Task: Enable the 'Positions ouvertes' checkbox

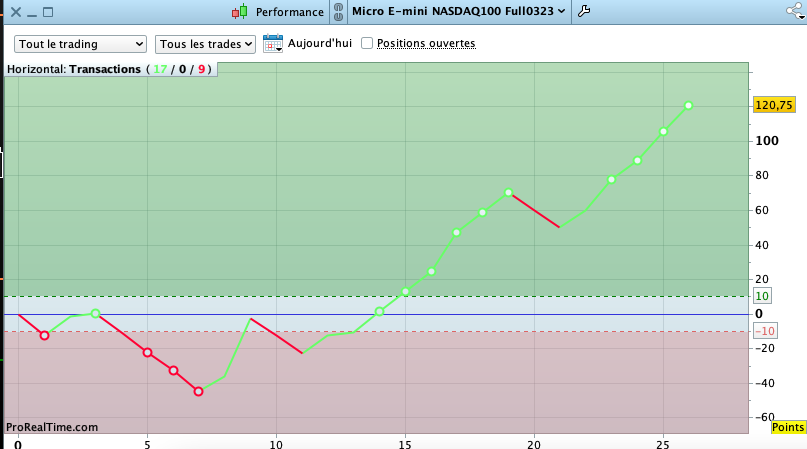Action: tap(367, 43)
